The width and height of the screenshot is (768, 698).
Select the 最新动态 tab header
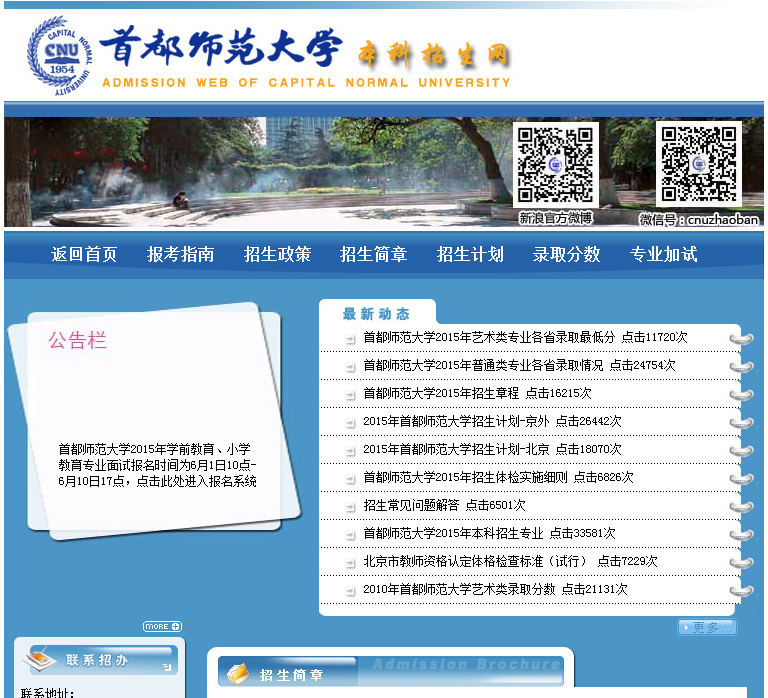pos(376,313)
